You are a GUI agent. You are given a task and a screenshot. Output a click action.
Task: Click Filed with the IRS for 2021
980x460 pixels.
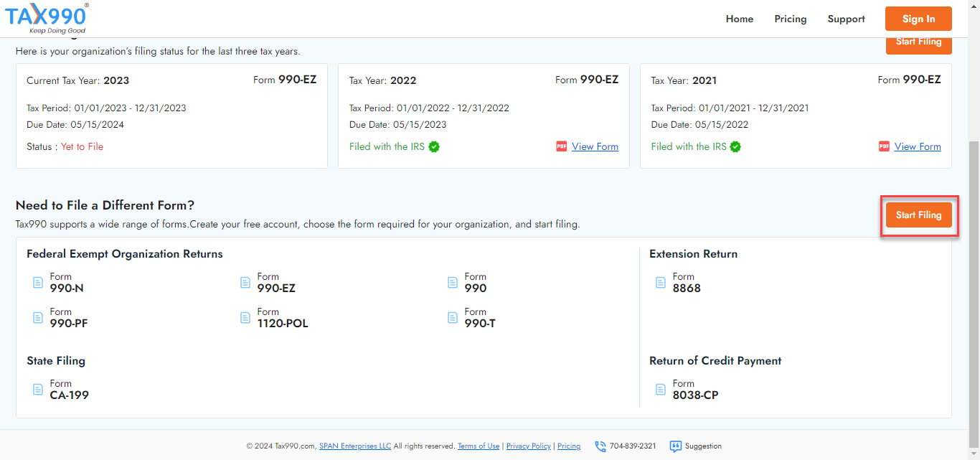tap(689, 146)
